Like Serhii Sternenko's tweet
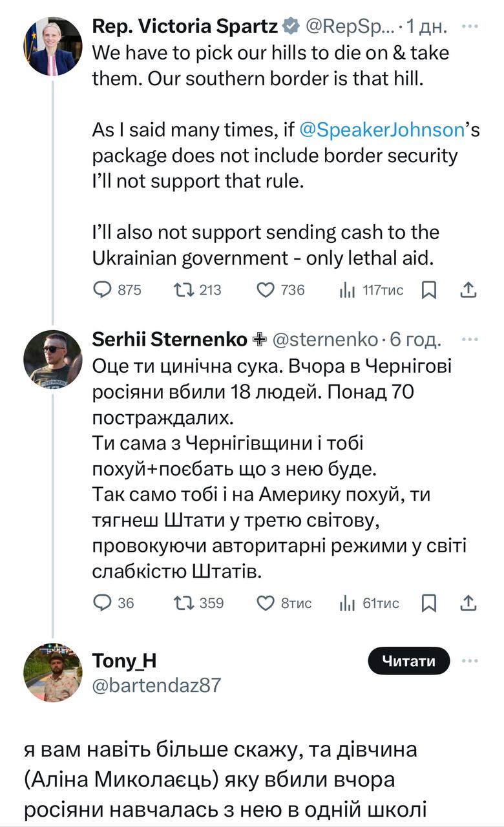The image size is (504, 827). (266, 603)
